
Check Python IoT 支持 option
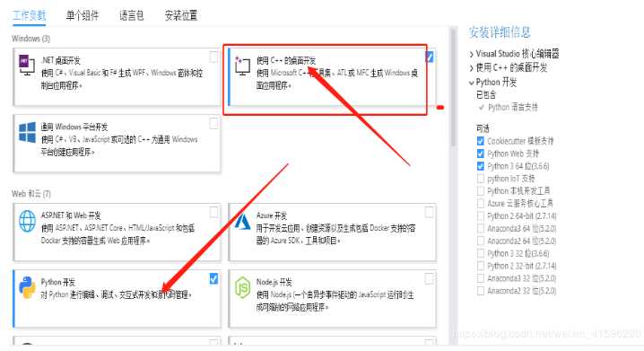tap(481, 179)
